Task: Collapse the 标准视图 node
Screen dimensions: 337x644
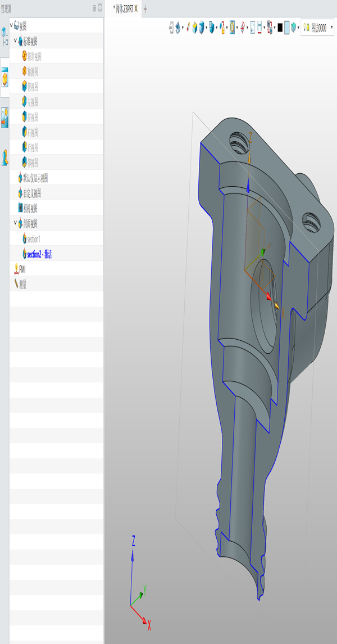Action: [16, 40]
